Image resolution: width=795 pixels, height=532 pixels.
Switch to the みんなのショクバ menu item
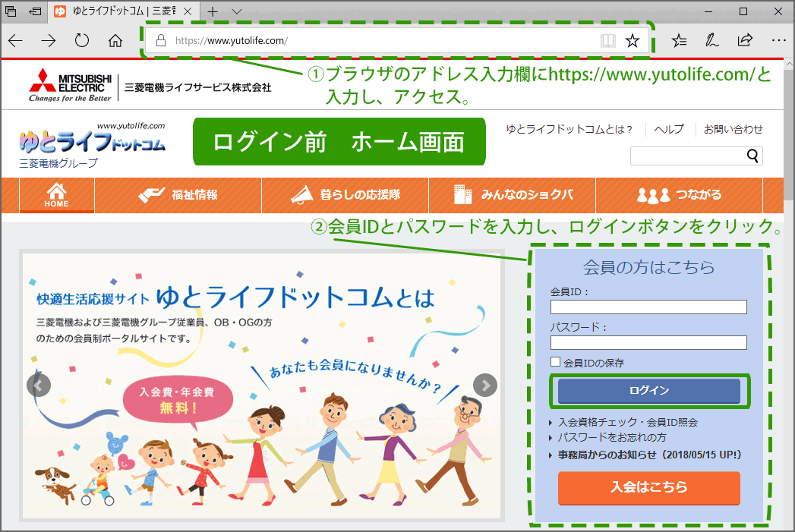pyautogui.click(x=513, y=196)
